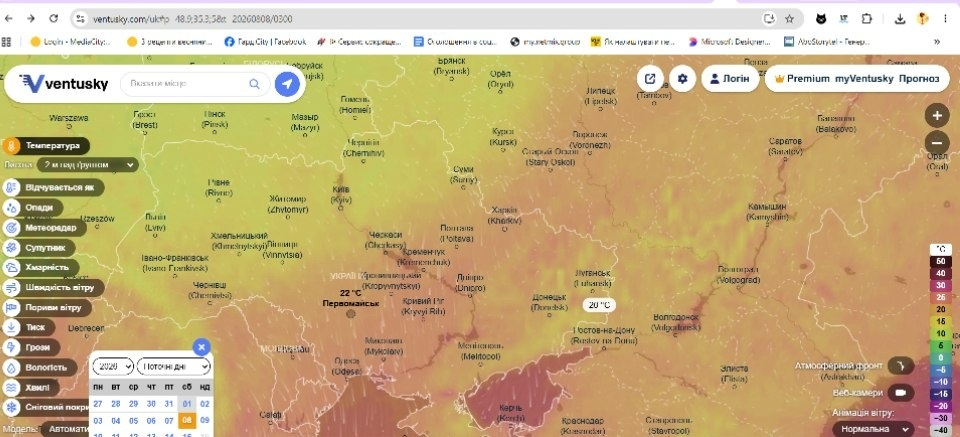Image resolution: width=960 pixels, height=437 pixels.
Task: Switch to the Satellite (Супутник) layer
Action: pyautogui.click(x=38, y=248)
